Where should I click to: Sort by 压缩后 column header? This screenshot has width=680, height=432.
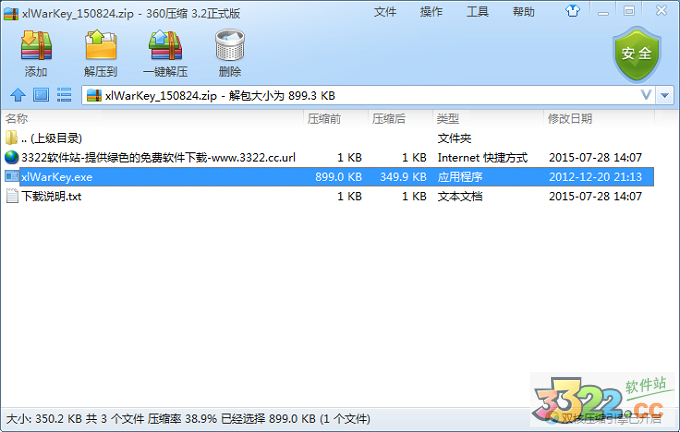tap(389, 118)
